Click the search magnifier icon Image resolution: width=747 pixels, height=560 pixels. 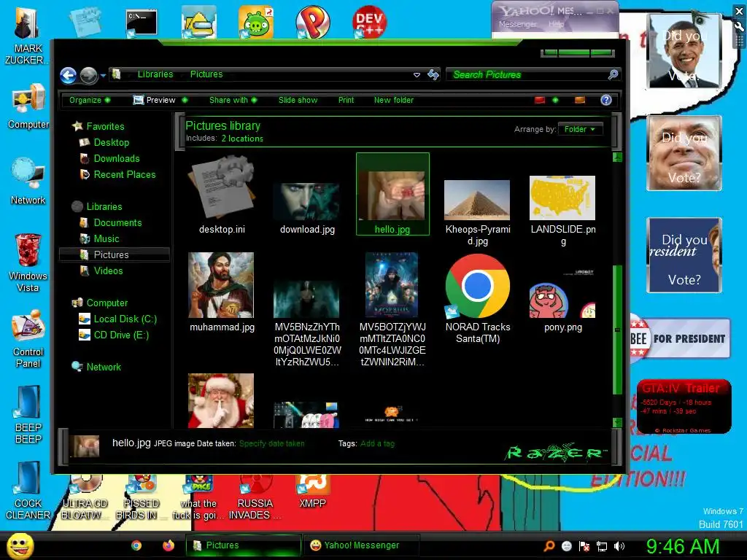click(613, 74)
